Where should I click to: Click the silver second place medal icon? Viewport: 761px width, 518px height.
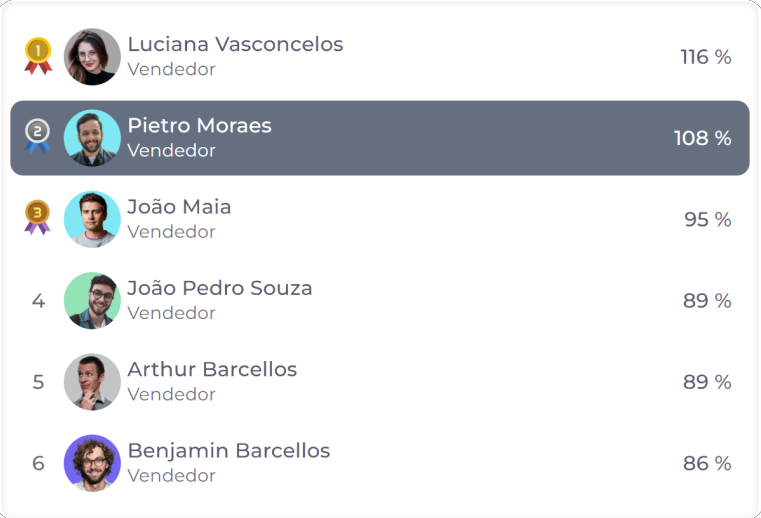pyautogui.click(x=38, y=136)
